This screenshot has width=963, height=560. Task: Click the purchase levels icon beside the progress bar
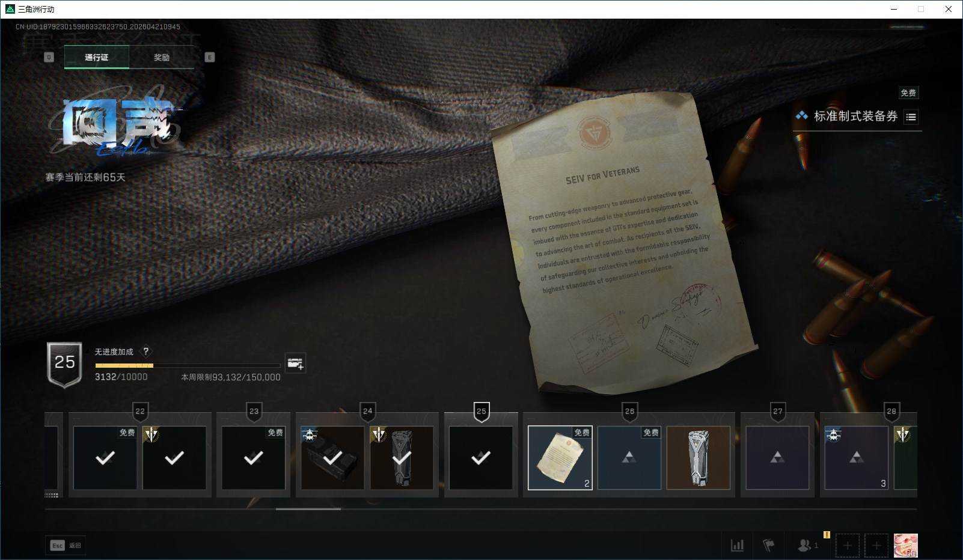295,363
